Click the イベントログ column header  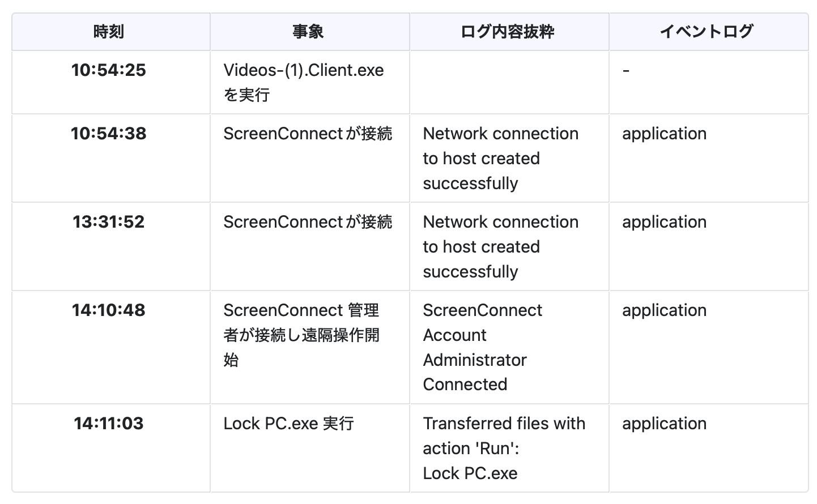point(707,32)
